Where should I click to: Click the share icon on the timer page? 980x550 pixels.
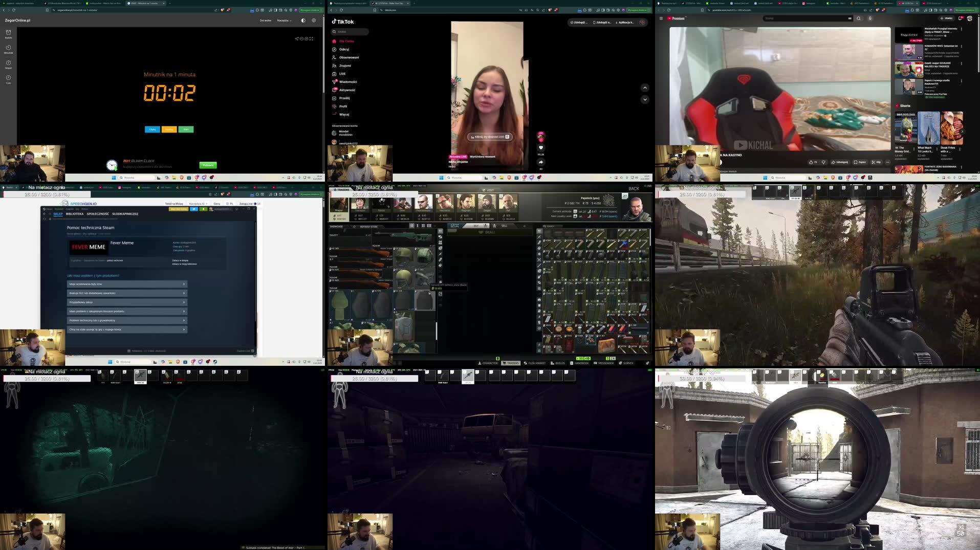pyautogui.click(x=296, y=38)
